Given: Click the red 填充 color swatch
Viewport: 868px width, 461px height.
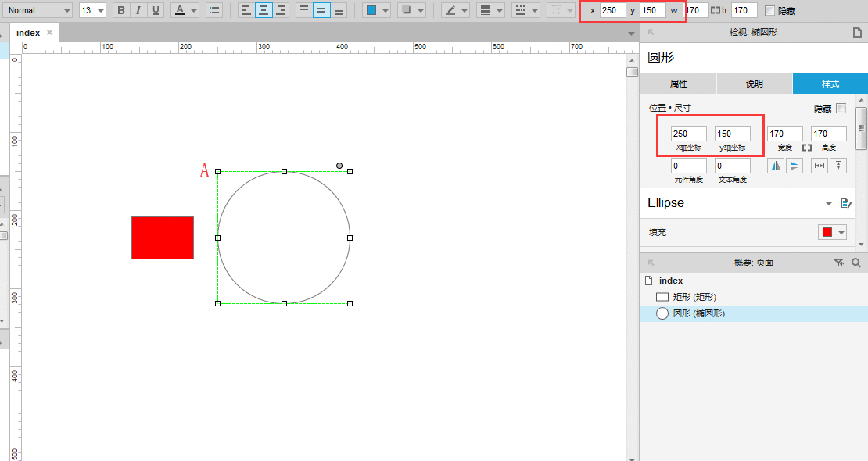Looking at the screenshot, I should [x=827, y=232].
